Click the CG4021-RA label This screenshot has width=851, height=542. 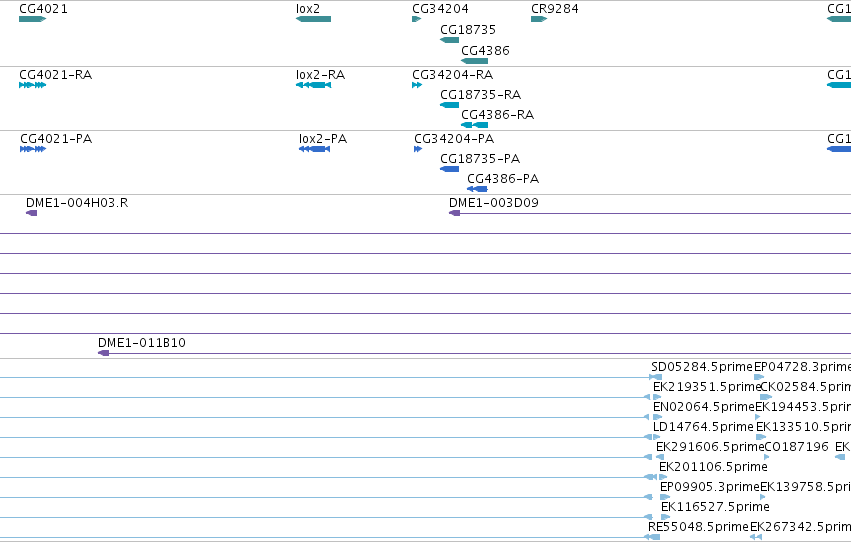point(55,74)
